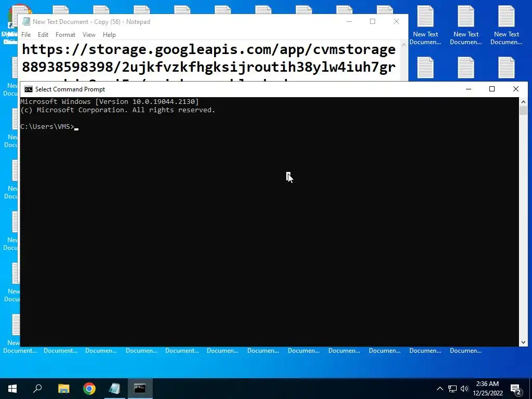Show hidden system tray icons
The image size is (532, 399).
coord(440,389)
